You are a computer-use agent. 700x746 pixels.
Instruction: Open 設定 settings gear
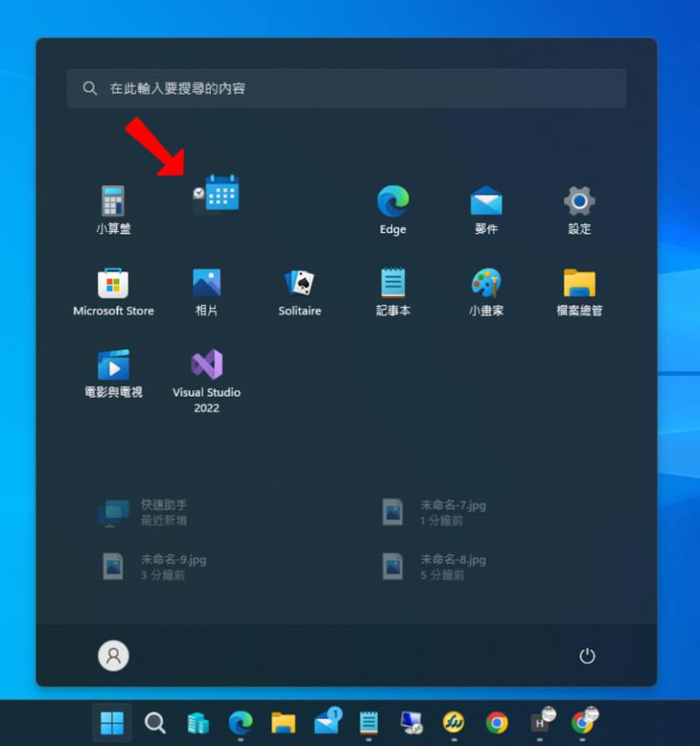tap(579, 210)
